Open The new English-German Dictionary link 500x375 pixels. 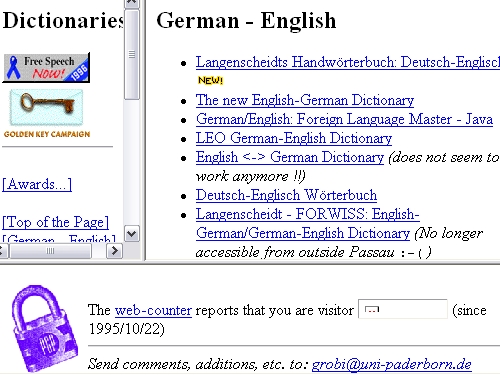[x=305, y=100]
